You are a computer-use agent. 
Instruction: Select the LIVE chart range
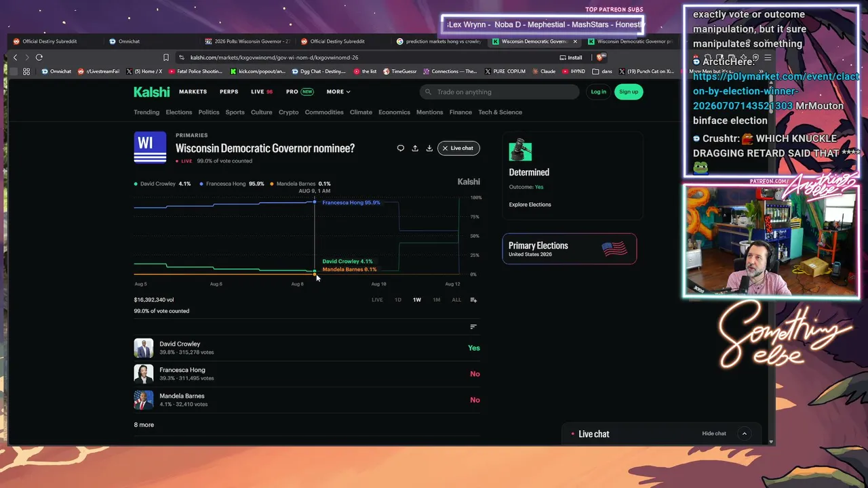click(377, 300)
